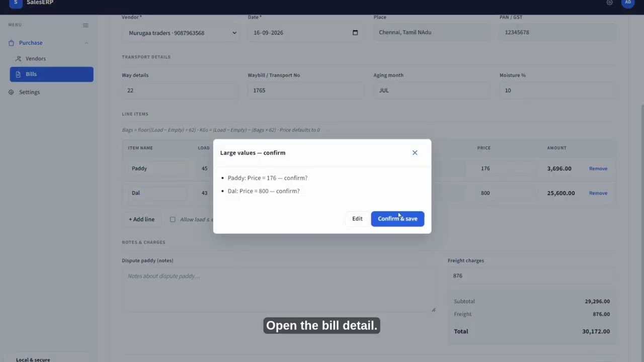Toggle the Allow load checkbox
644x362 pixels.
coord(173,219)
